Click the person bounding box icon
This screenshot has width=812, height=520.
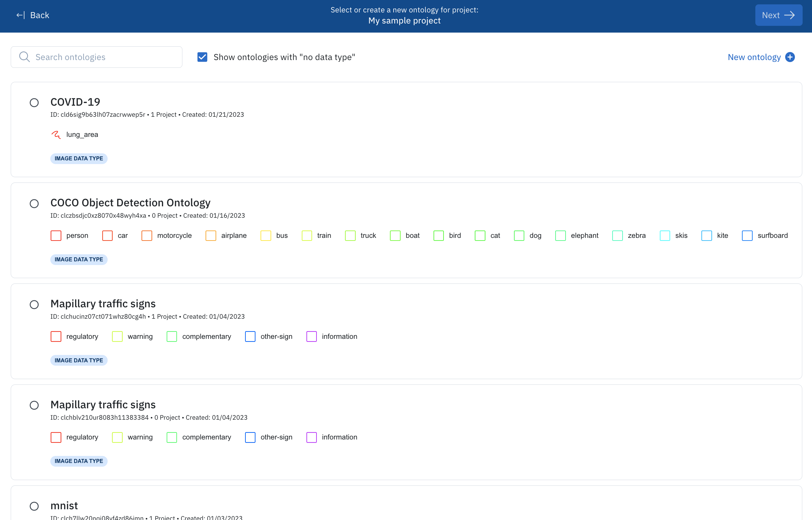tap(56, 236)
